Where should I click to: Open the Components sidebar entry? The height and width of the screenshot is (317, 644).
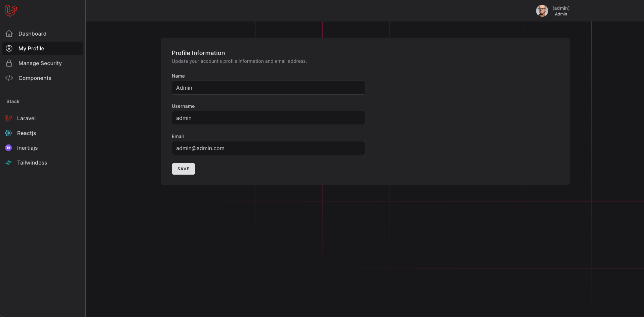point(35,78)
